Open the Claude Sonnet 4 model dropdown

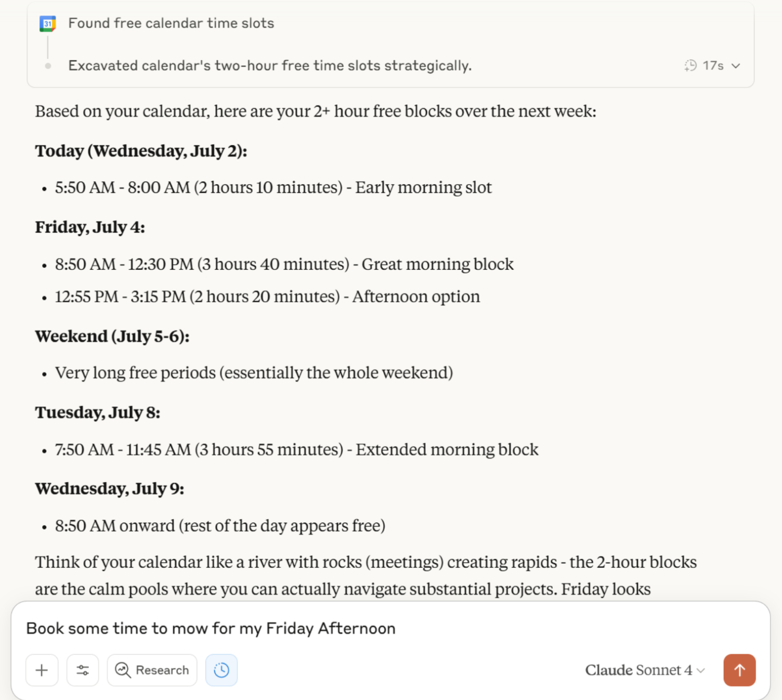[x=645, y=670]
